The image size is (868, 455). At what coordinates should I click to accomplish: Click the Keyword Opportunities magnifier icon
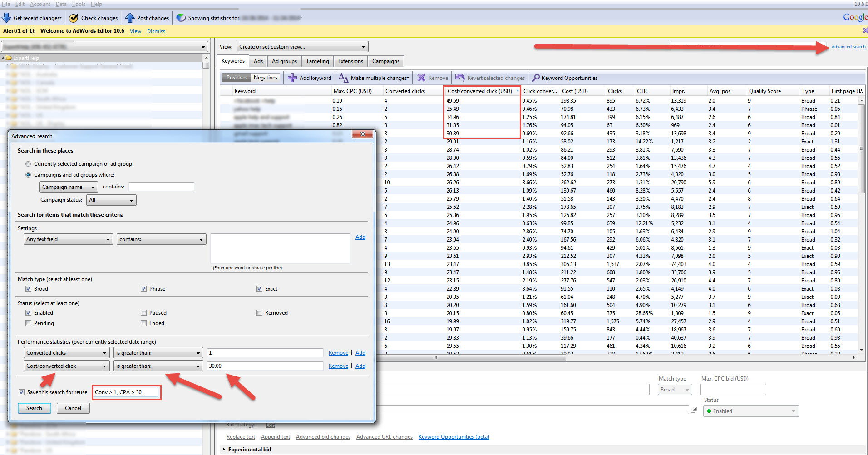point(536,78)
